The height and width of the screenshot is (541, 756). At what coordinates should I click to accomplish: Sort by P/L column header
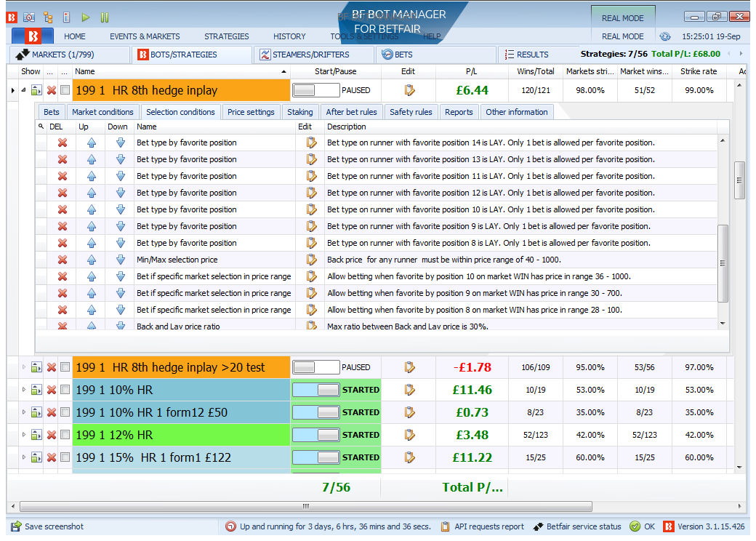click(472, 71)
